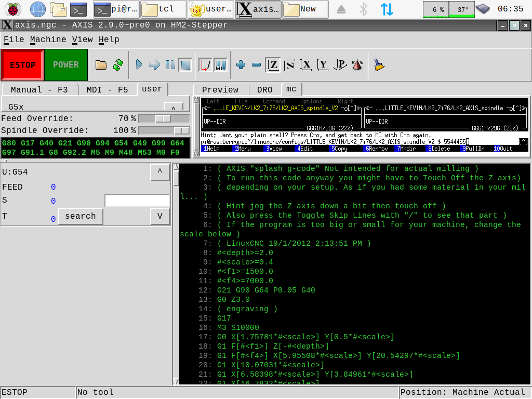Toggle the optional pause M1 button

(220, 65)
